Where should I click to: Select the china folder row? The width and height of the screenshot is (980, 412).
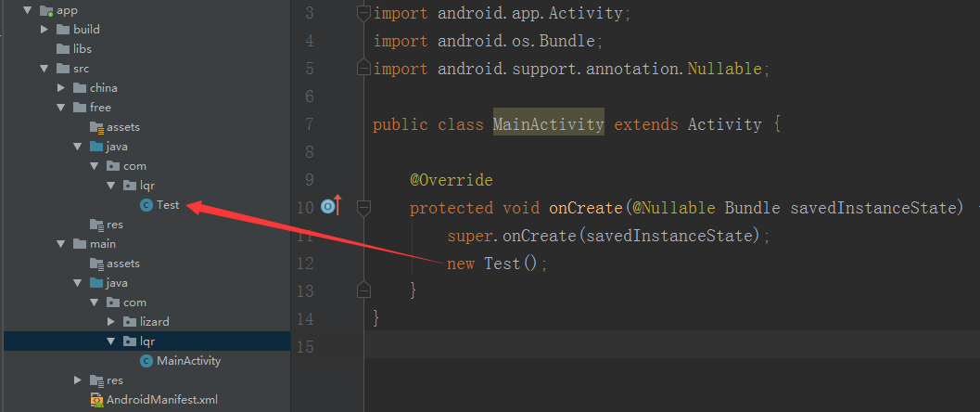coord(146,87)
